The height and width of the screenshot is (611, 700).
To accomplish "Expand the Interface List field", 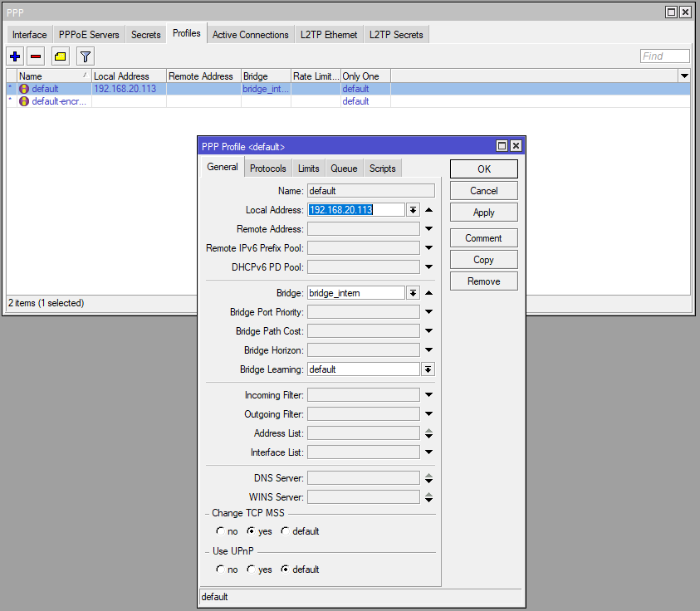I will [x=428, y=452].
